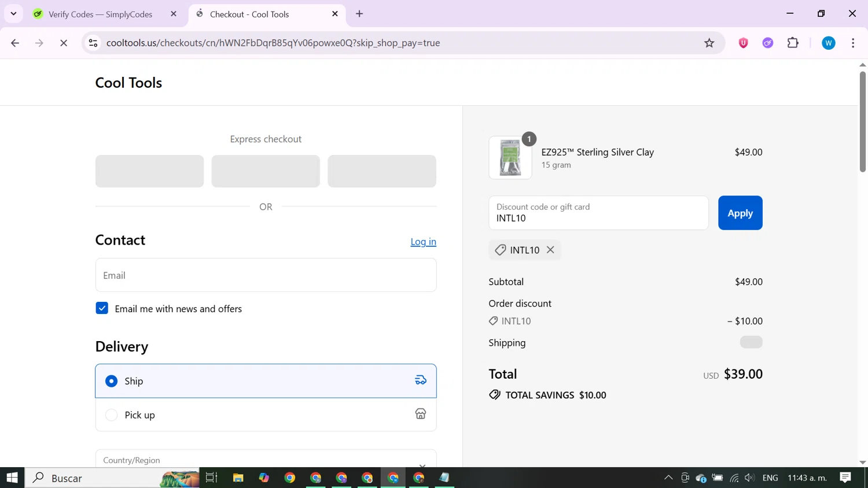This screenshot has width=868, height=488.
Task: Click the INTL10 order discount tag icon
Action: 493,321
